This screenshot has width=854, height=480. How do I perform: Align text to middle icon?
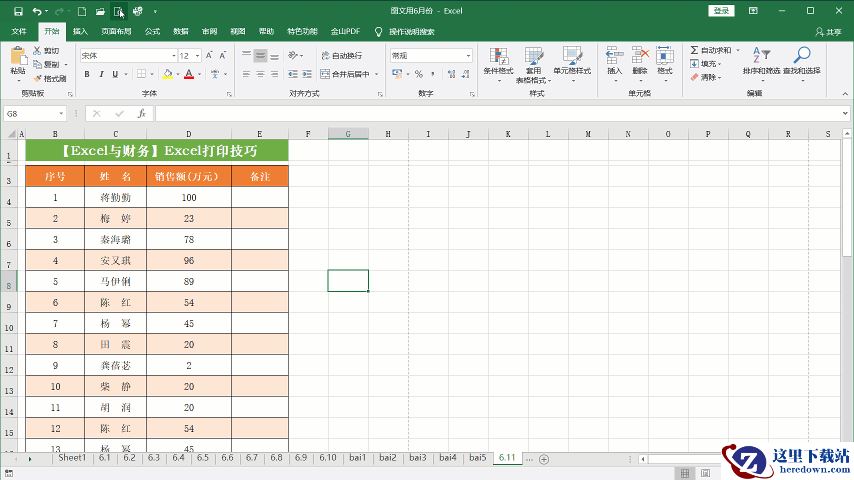[x=260, y=56]
